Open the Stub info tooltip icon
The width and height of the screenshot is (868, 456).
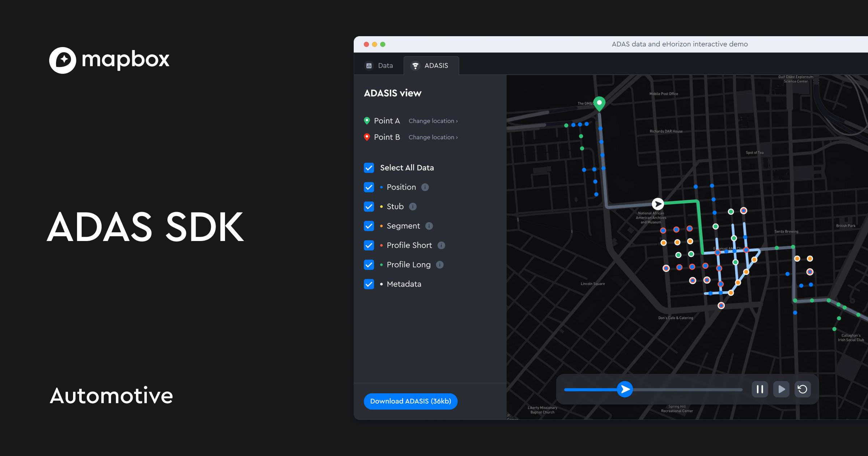(413, 207)
